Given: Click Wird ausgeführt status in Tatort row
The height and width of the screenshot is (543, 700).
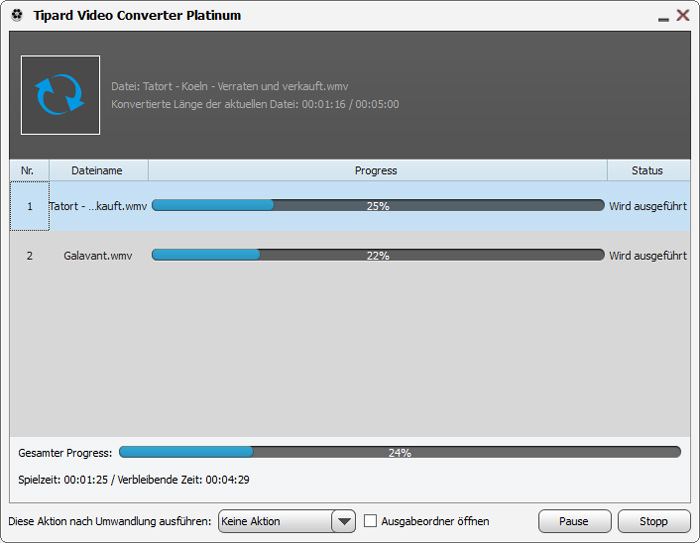Looking at the screenshot, I should click(648, 206).
